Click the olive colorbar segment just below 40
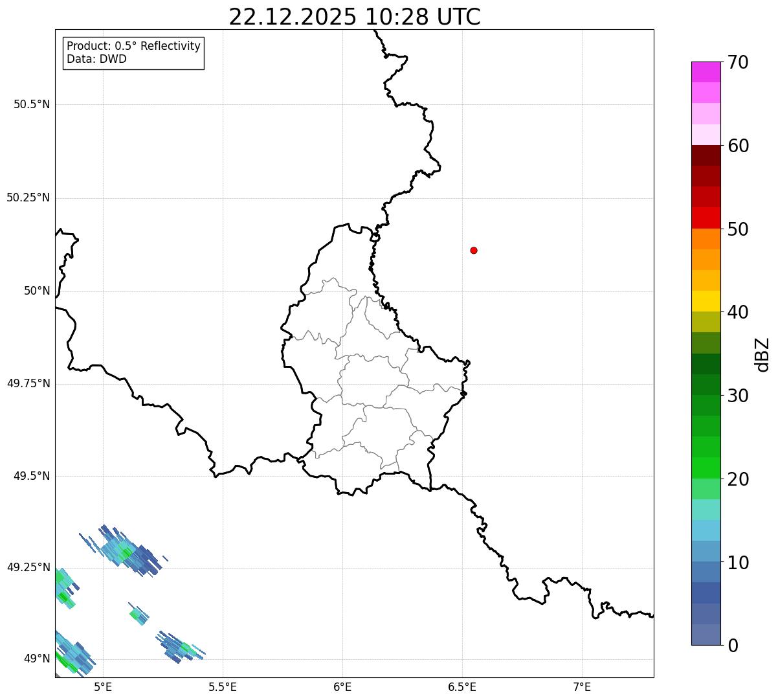Viewport: 778px width, 700px height. coord(706,322)
